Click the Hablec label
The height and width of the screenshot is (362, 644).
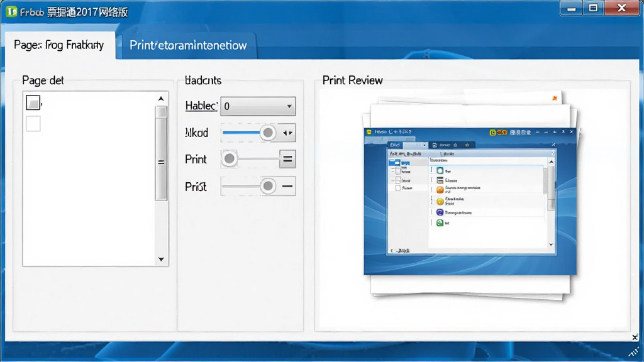[201, 106]
